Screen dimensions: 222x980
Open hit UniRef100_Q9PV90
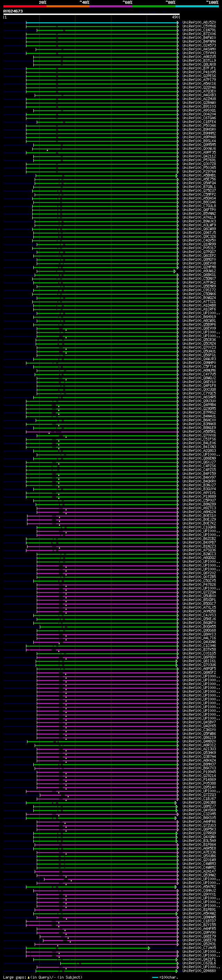coord(199,932)
